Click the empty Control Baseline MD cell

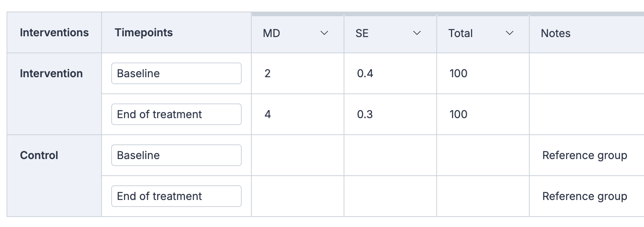pyautogui.click(x=297, y=155)
